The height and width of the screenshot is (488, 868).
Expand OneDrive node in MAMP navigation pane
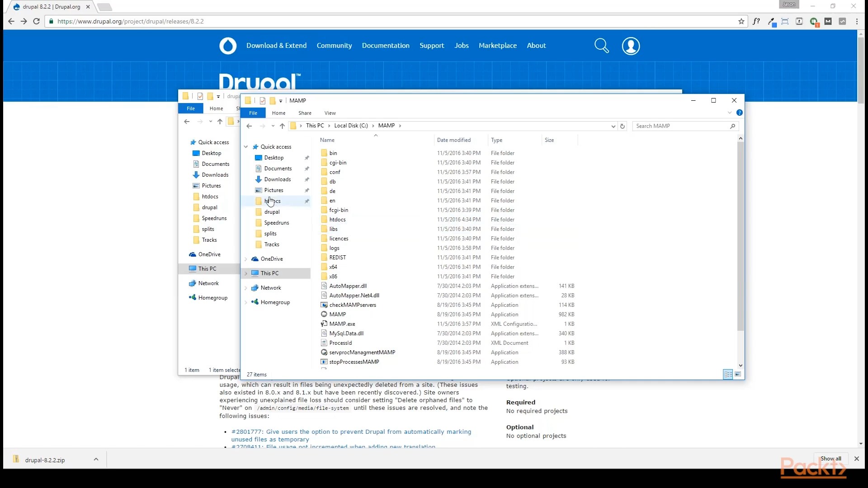click(246, 259)
